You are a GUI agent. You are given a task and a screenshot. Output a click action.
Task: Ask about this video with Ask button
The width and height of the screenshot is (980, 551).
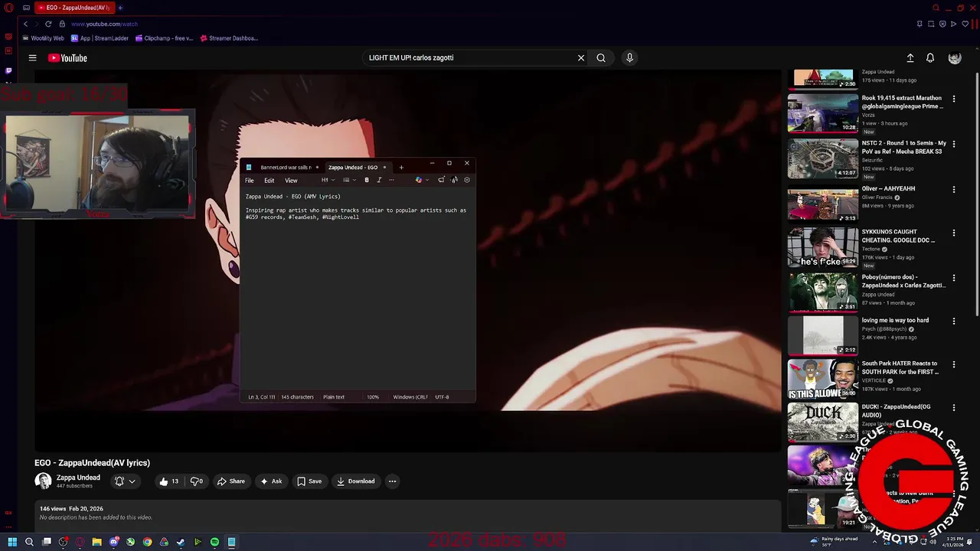271,481
